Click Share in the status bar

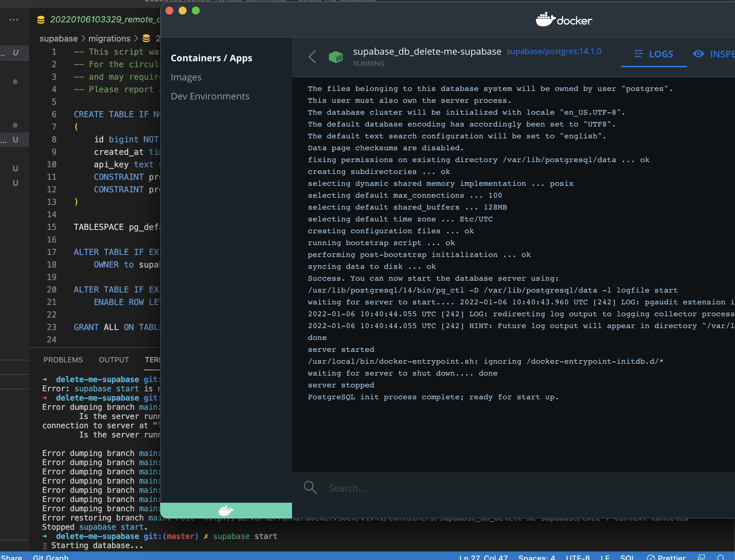coord(11,557)
